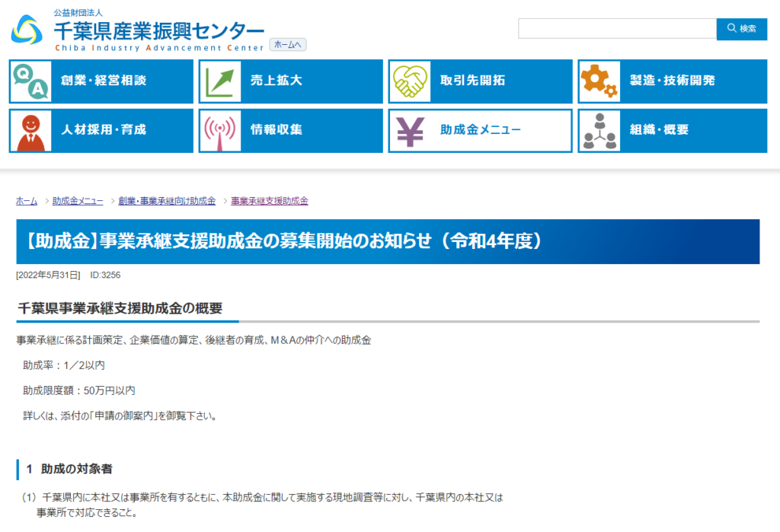Focus the site search text field

pos(617,29)
